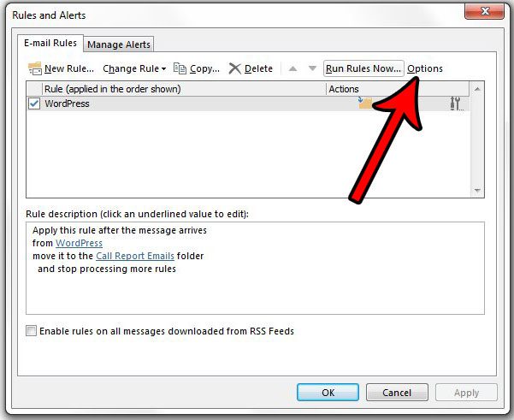Click the rule list scrollbar down arrow

click(x=477, y=190)
